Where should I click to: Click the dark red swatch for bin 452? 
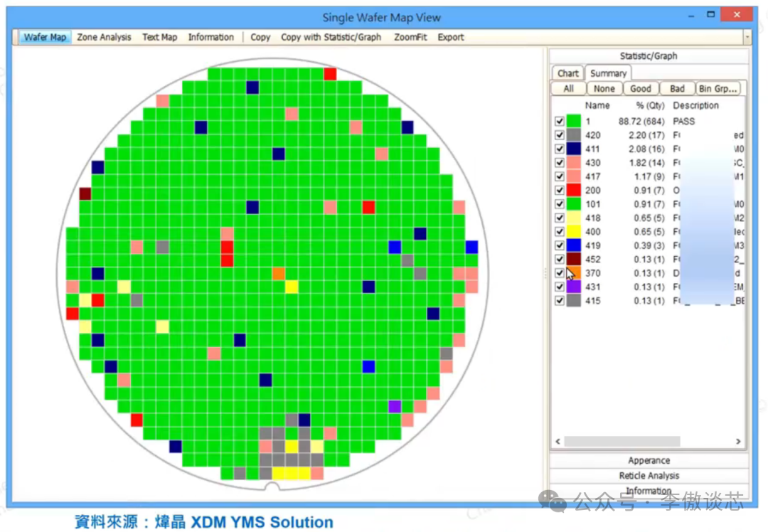(574, 259)
